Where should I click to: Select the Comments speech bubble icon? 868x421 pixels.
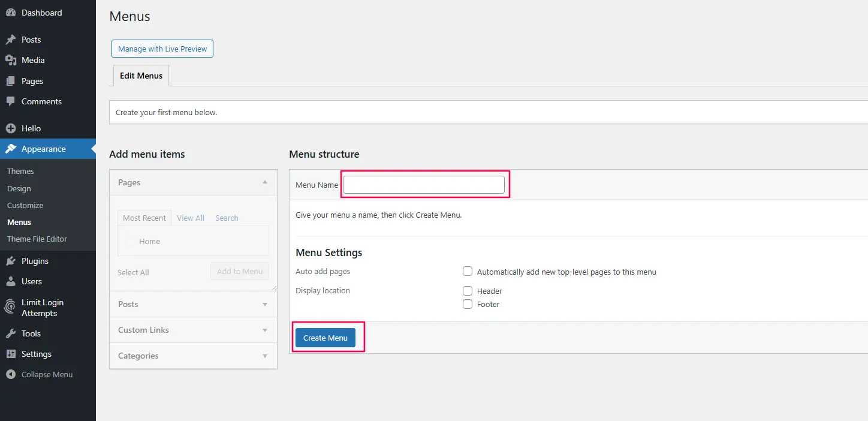[11, 101]
